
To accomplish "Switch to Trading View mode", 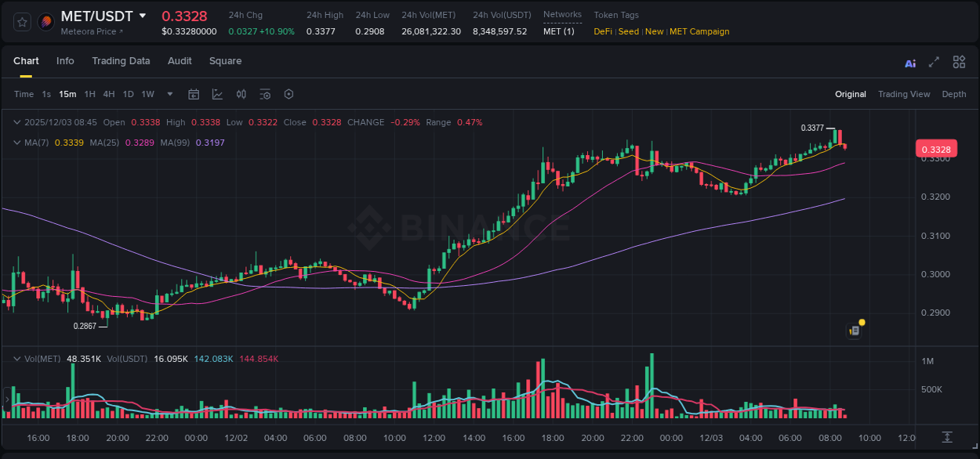I will (x=904, y=94).
